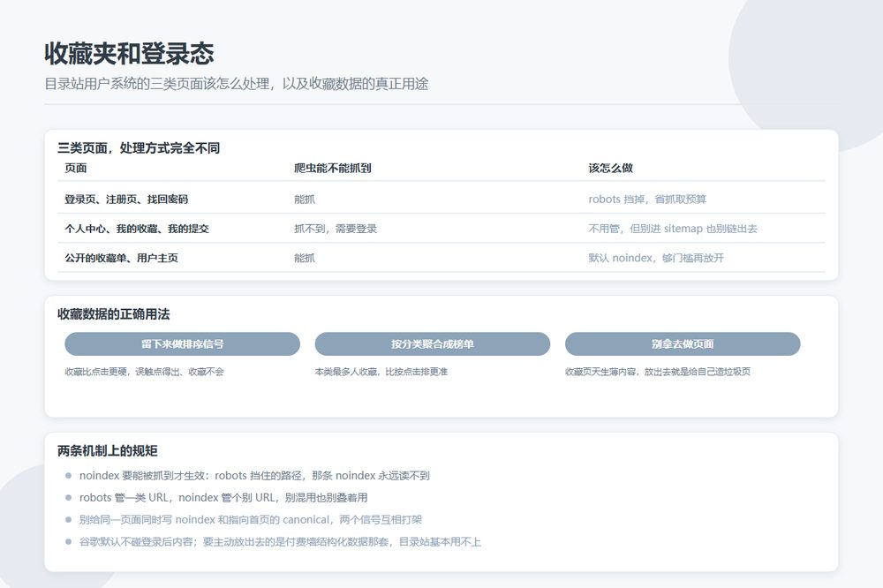Click 能抓 in the 公开的收藏单 row

click(x=304, y=258)
